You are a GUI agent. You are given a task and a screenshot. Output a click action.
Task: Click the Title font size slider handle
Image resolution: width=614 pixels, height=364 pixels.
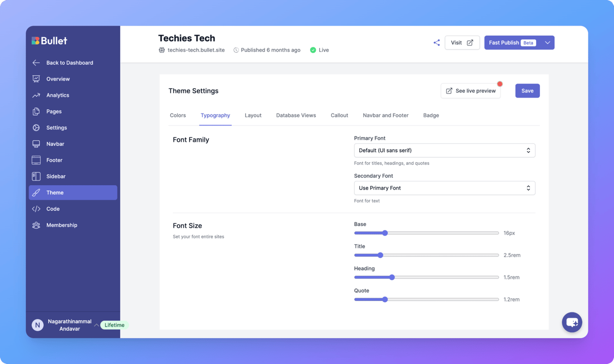point(380,255)
